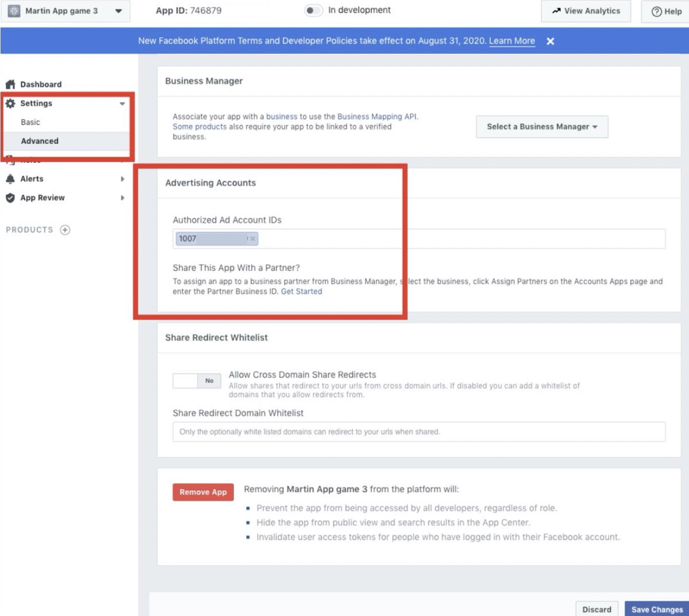Image resolution: width=689 pixels, height=616 pixels.
Task: Click the Martin App game 3 app icon
Action: (14, 11)
